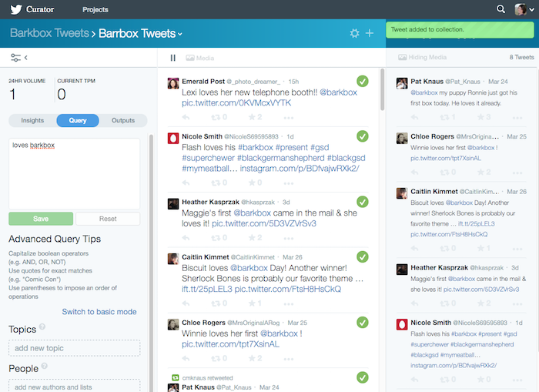
Task: Retweet Emerald Post tweet
Action: [219, 117]
